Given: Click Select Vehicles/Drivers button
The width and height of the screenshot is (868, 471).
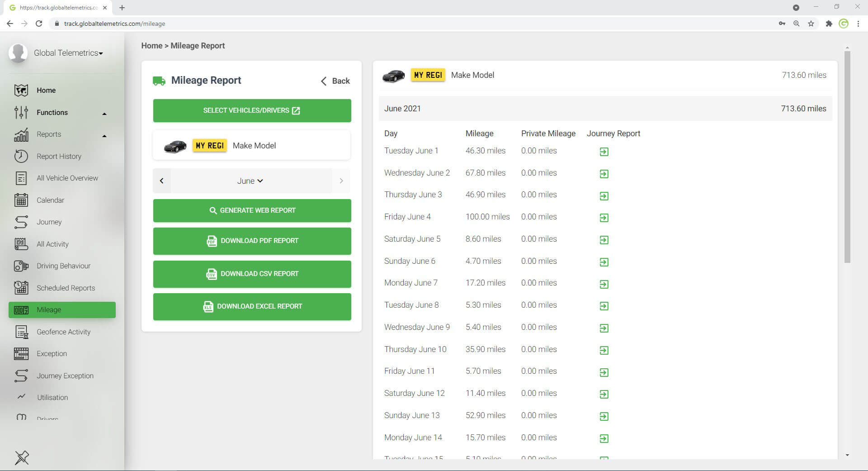Looking at the screenshot, I should click(x=252, y=110).
